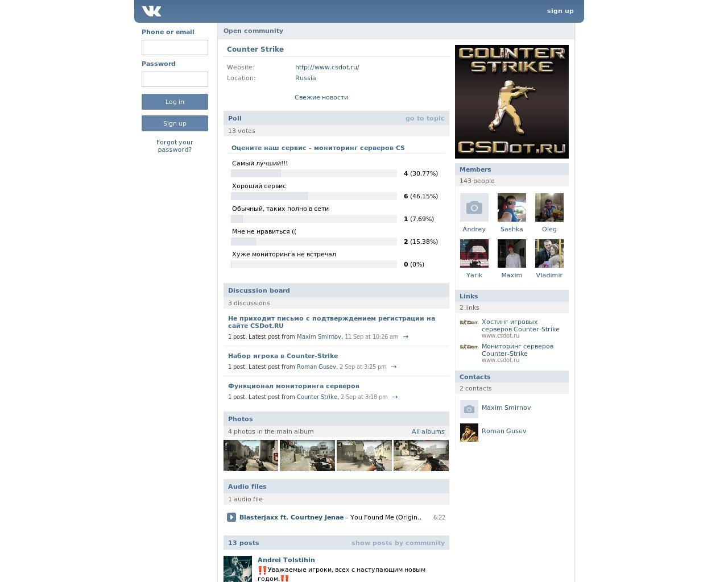Open Forgot your password link

(175, 146)
